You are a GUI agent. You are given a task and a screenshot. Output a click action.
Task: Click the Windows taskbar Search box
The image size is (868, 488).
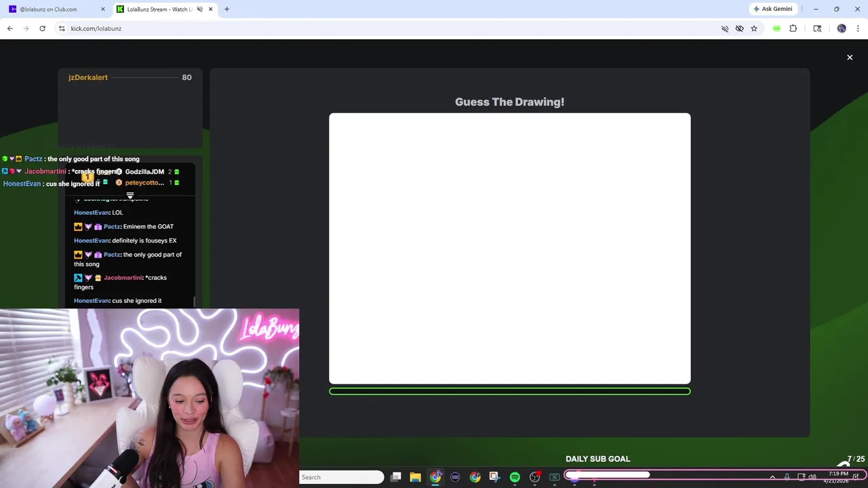click(342, 477)
